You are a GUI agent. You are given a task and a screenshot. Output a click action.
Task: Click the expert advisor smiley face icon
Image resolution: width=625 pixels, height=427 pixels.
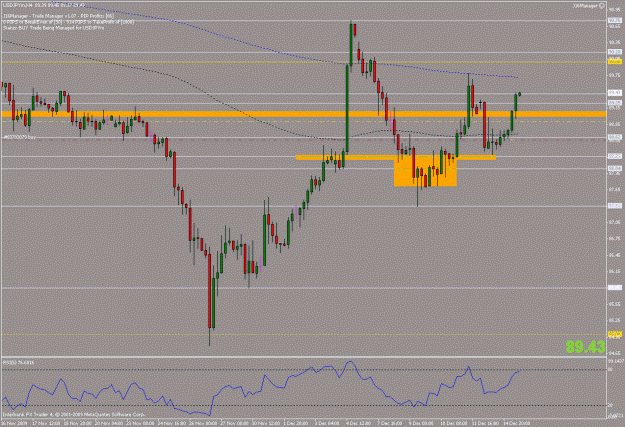(x=602, y=6)
